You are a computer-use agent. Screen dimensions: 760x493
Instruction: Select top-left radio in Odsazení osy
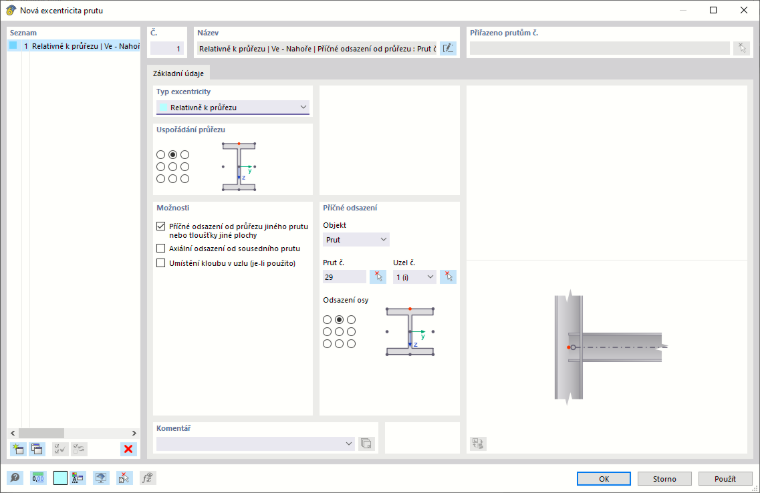[327, 319]
